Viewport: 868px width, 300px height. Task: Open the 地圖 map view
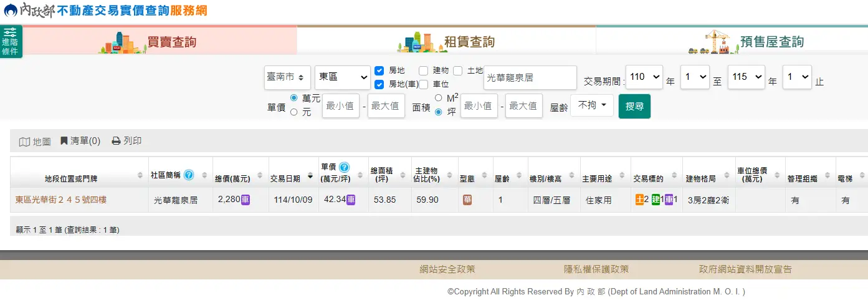click(x=35, y=142)
